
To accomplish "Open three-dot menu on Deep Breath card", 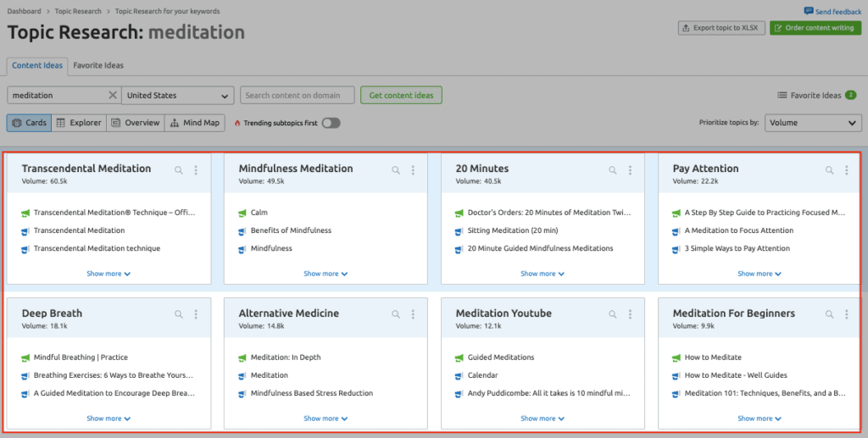I will pos(196,314).
